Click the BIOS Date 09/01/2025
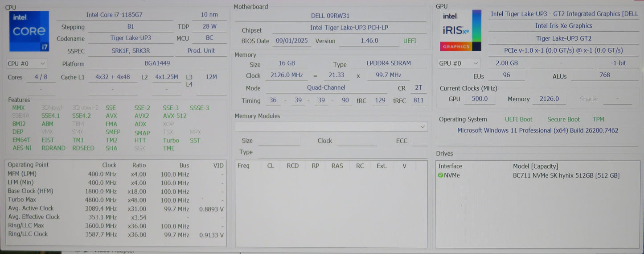The width and height of the screenshot is (644, 254). tap(292, 41)
